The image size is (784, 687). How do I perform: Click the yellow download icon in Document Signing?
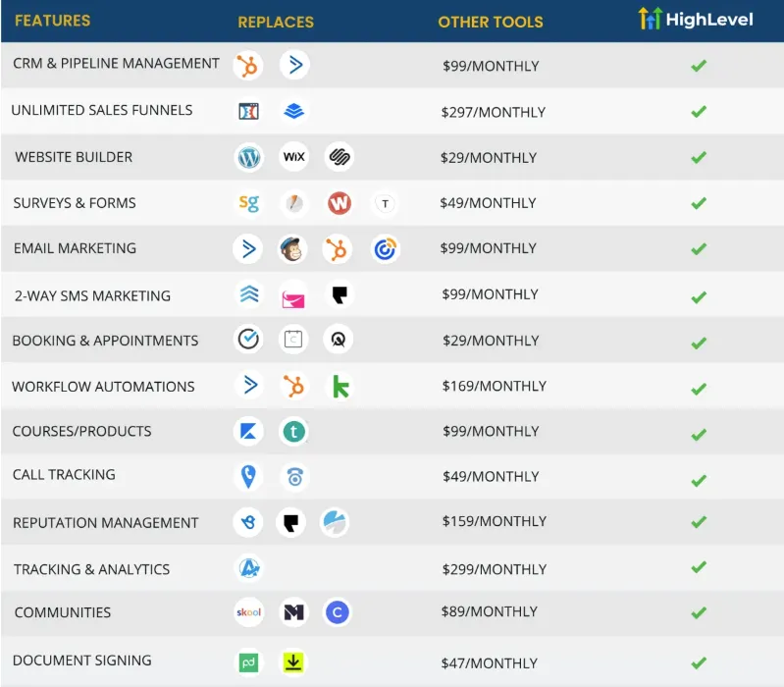(x=293, y=662)
